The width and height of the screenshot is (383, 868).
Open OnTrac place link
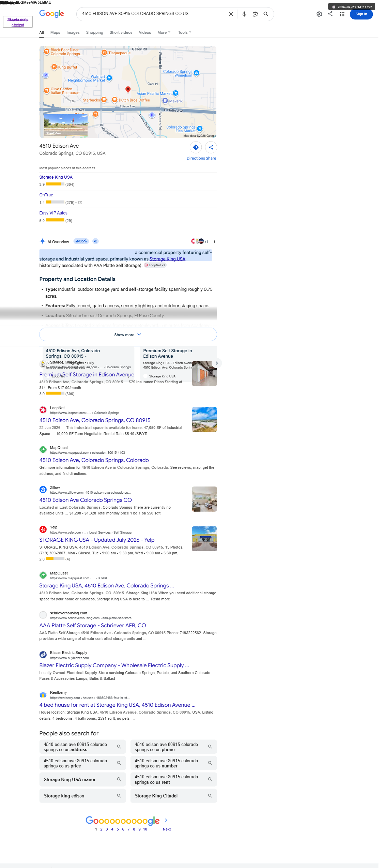click(x=46, y=195)
